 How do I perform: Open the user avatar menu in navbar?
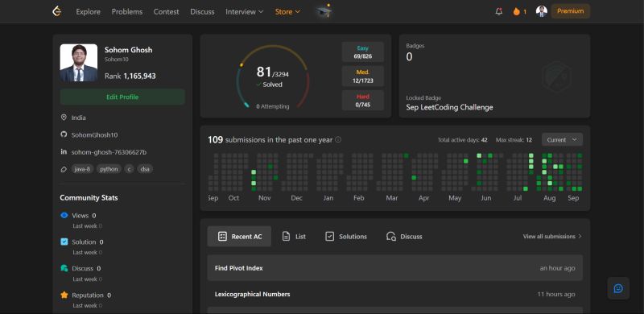coord(541,11)
